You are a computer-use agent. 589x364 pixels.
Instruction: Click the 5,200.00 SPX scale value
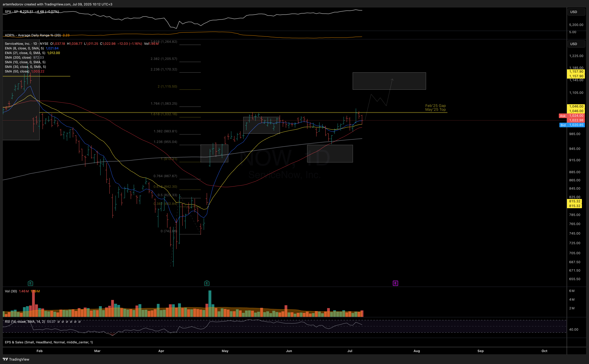click(x=576, y=25)
